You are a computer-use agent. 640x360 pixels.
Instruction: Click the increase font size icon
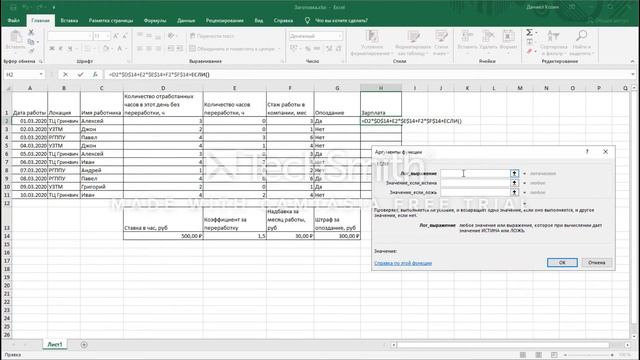pyautogui.click(x=116, y=36)
